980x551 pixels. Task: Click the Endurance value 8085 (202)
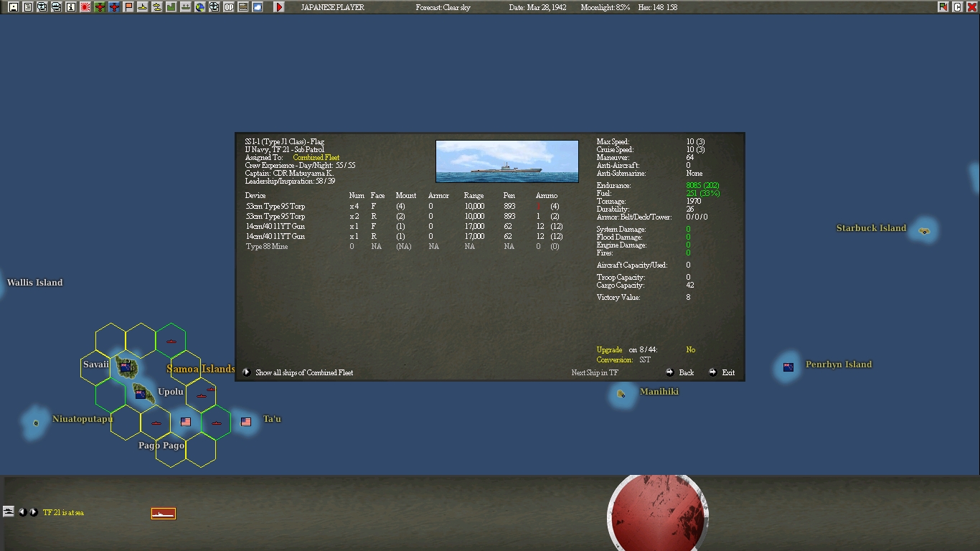703,185
